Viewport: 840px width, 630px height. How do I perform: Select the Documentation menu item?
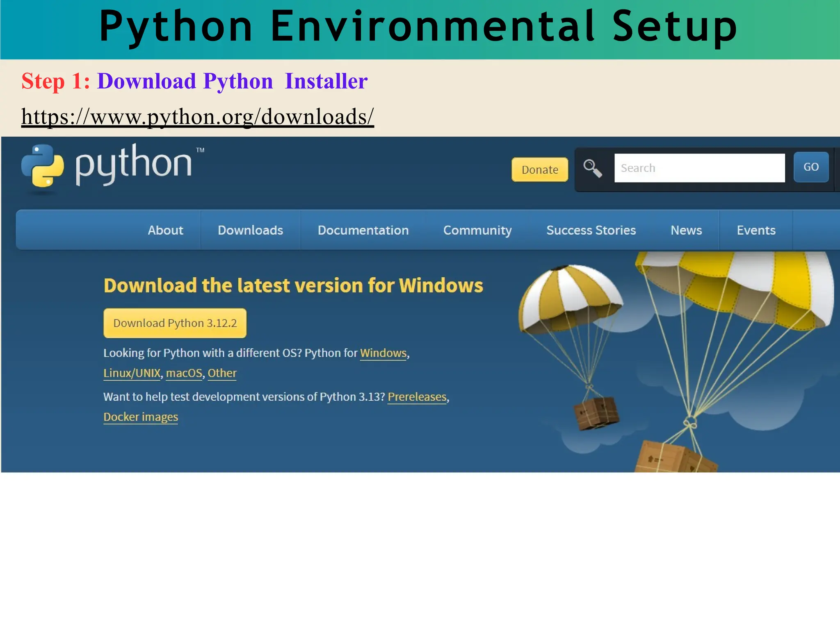(363, 230)
